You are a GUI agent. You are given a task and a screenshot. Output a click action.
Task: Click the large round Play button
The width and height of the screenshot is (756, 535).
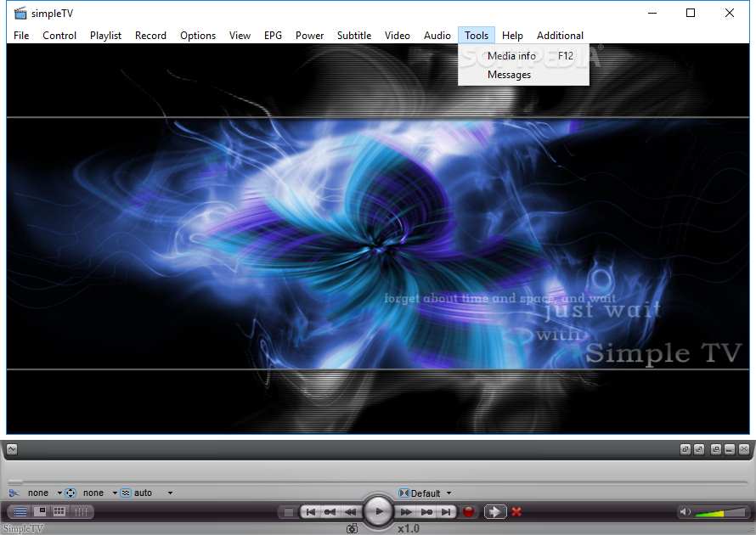pyautogui.click(x=379, y=511)
